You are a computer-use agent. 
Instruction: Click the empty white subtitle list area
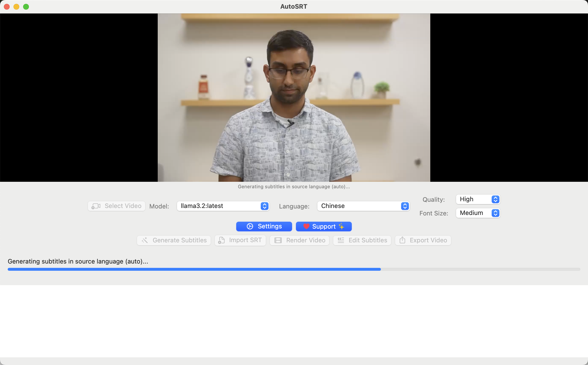coord(294,321)
